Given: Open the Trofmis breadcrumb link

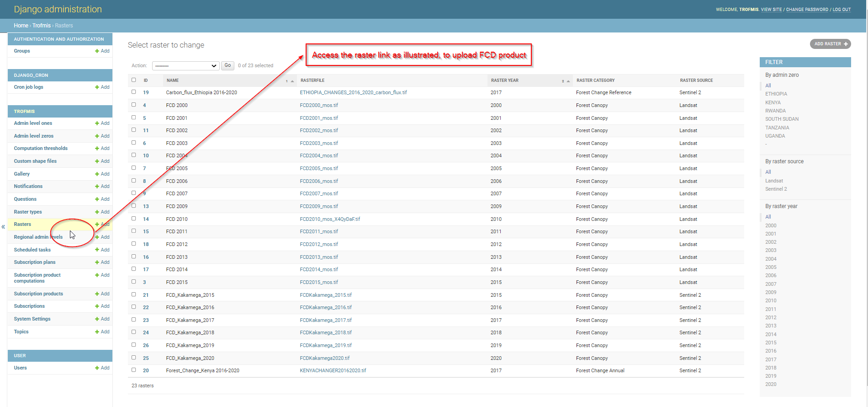Looking at the screenshot, I should 42,26.
